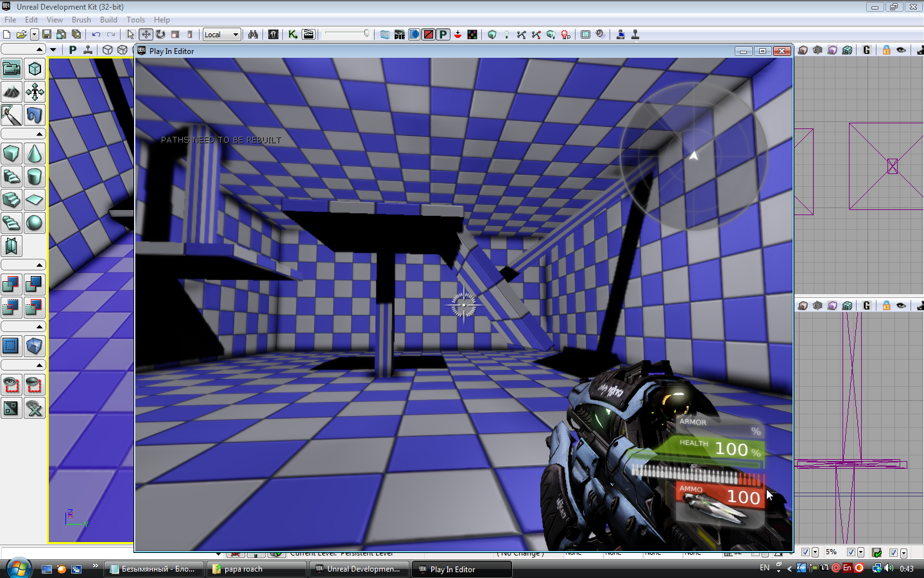Switch to Terrain Editing mode

pos(12,92)
